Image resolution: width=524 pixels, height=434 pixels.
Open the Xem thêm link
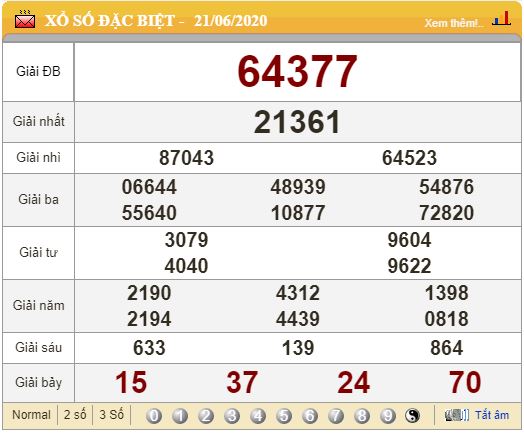tap(453, 23)
